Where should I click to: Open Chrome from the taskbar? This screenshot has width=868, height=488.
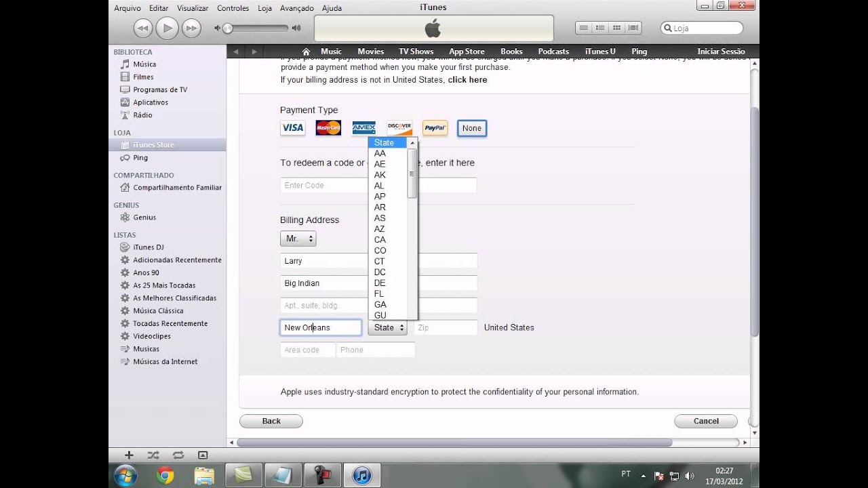tap(165, 475)
